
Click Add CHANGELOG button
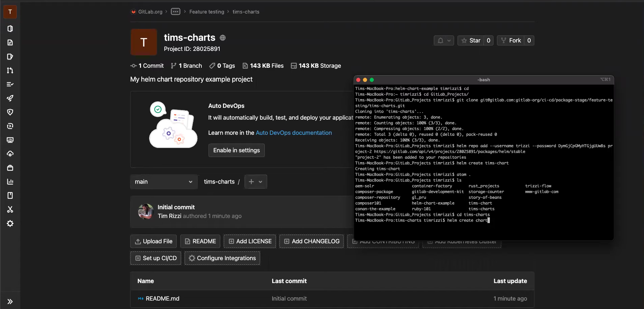[x=312, y=241]
